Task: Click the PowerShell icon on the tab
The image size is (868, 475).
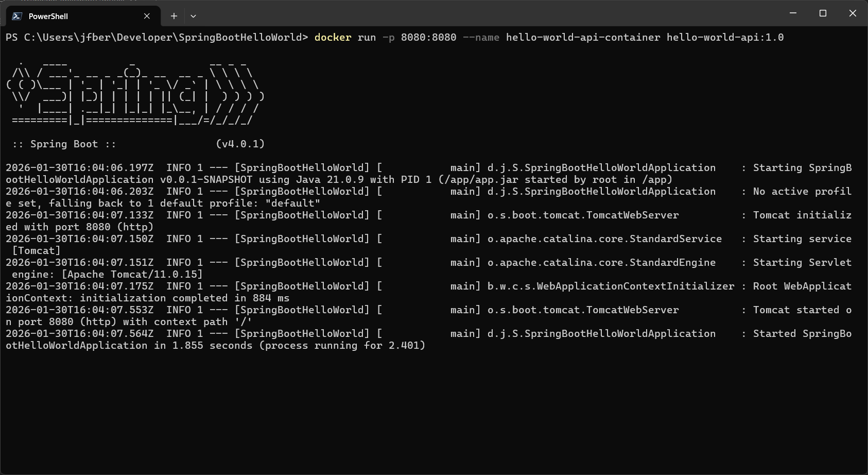Action: tap(17, 16)
